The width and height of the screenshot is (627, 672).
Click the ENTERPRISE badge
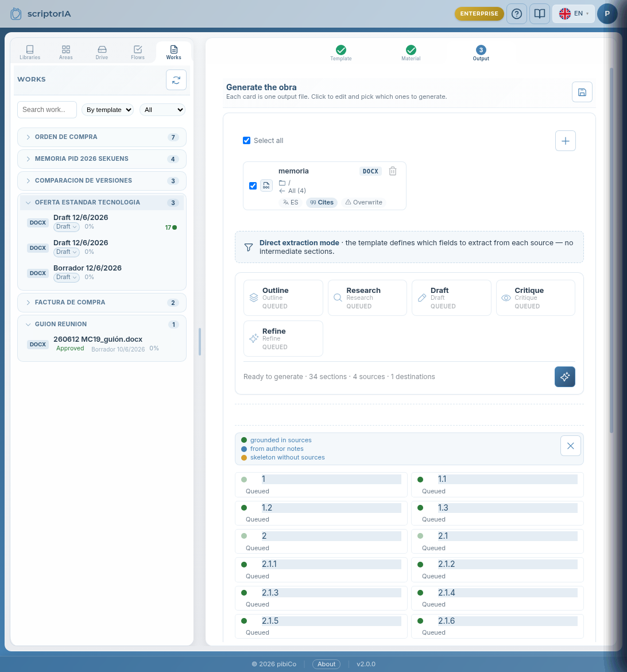click(479, 14)
